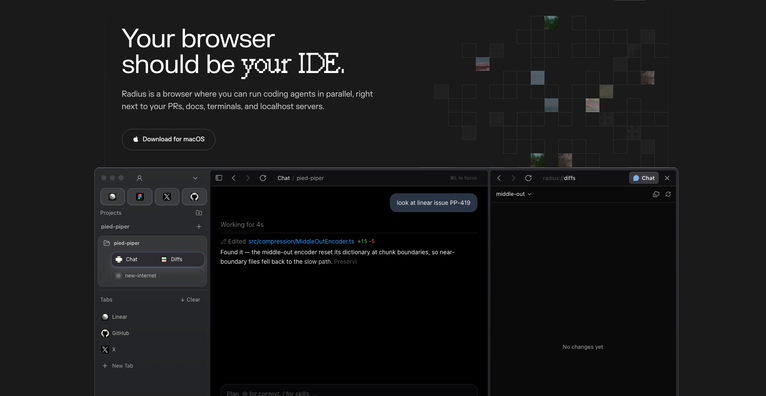
Task: Open the GitHub tab in sidebar
Action: (x=115, y=333)
